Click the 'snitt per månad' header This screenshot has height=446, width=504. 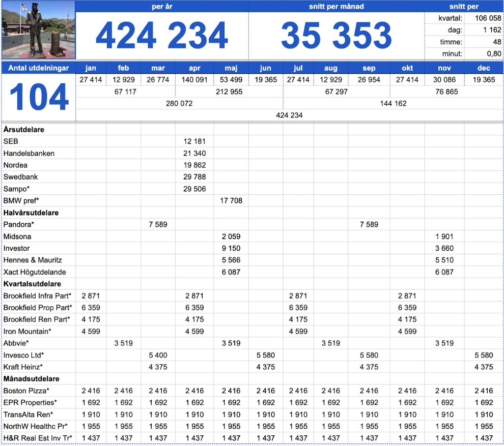(336, 7)
